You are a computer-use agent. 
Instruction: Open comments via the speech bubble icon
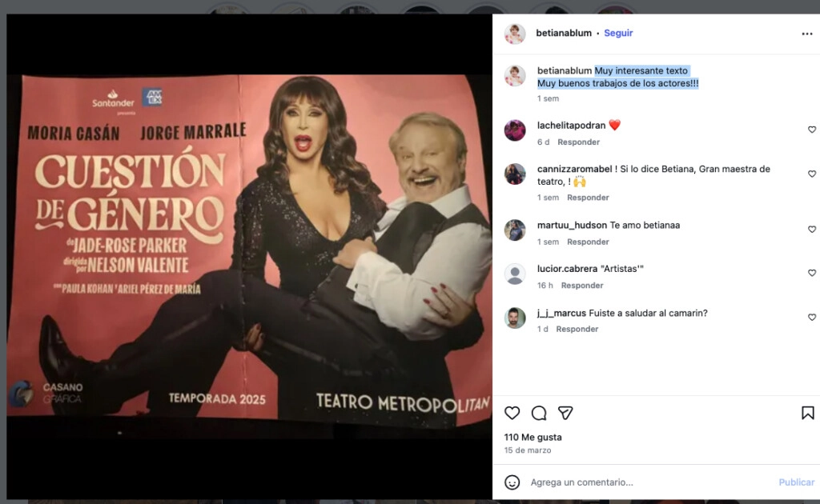[539, 413]
